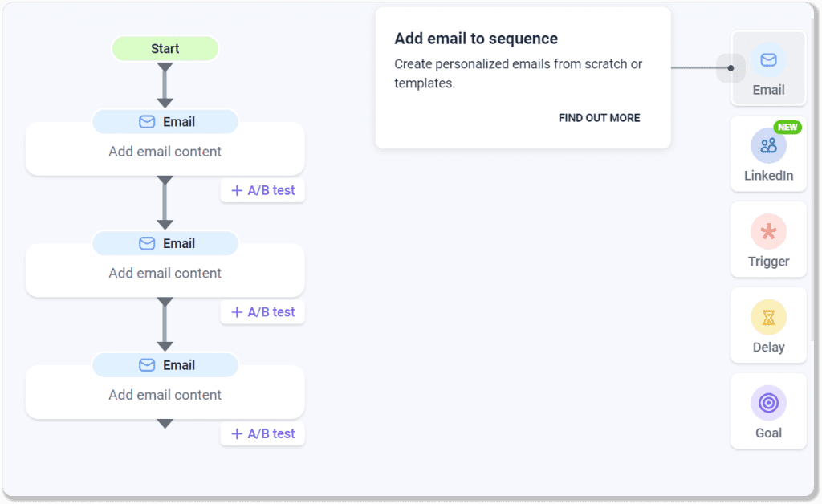The height and width of the screenshot is (504, 822).
Task: Choose the Trigger icon from the sidebar
Action: coord(768,233)
